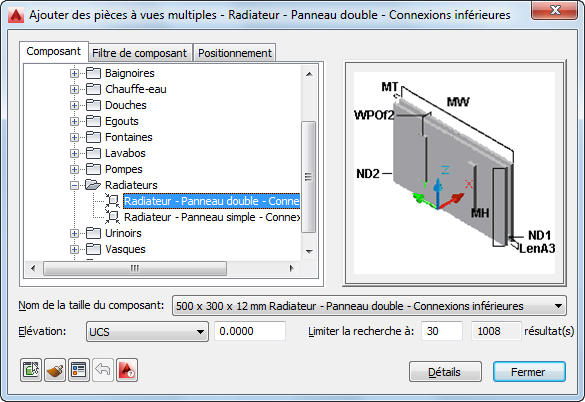Expand the Urinoirs folder node
This screenshot has width=585, height=402.
point(74,233)
